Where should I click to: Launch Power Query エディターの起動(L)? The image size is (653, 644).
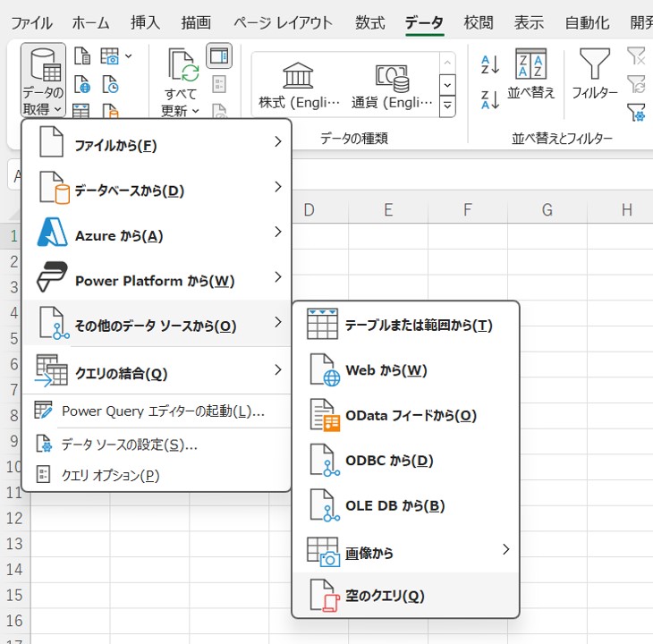(x=157, y=411)
